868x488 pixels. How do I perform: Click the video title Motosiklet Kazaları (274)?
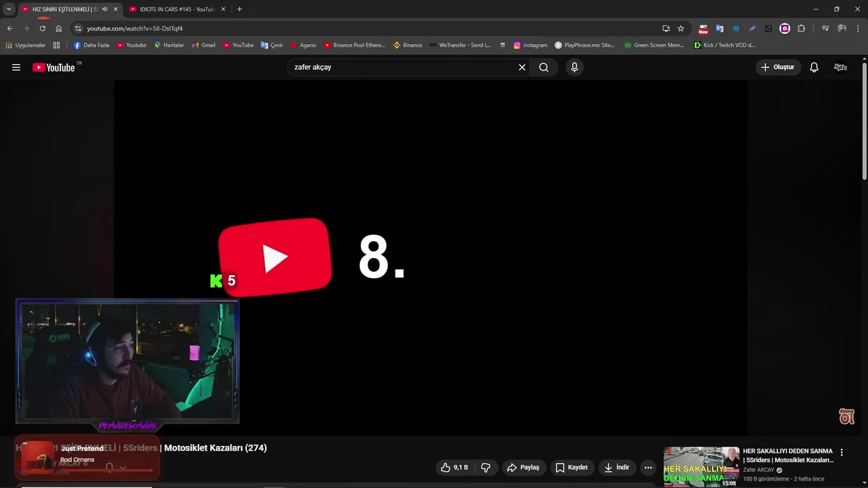pyautogui.click(x=216, y=448)
